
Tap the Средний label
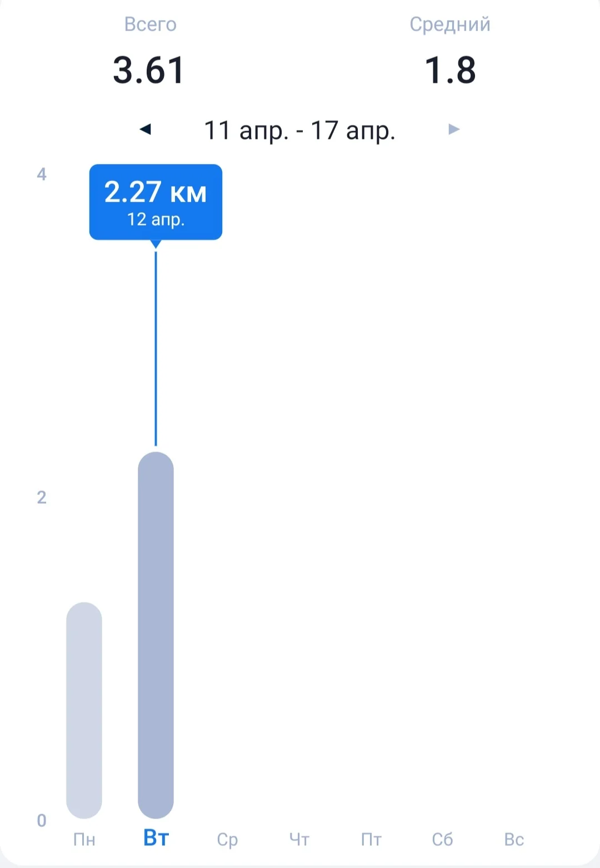[450, 24]
